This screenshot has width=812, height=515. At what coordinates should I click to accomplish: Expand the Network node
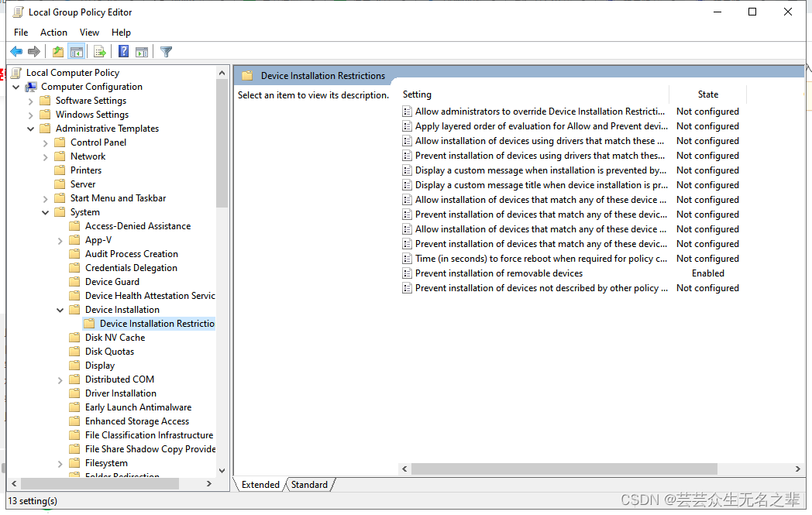(x=46, y=157)
